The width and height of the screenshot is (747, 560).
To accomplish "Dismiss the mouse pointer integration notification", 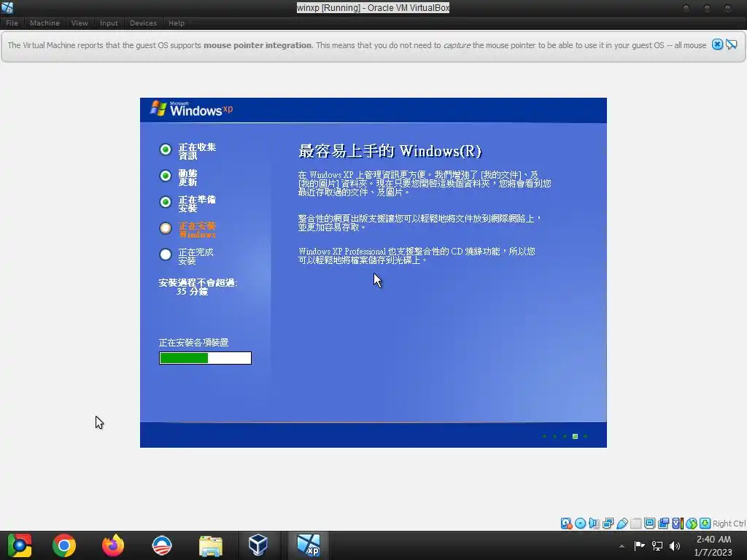I will pos(717,44).
